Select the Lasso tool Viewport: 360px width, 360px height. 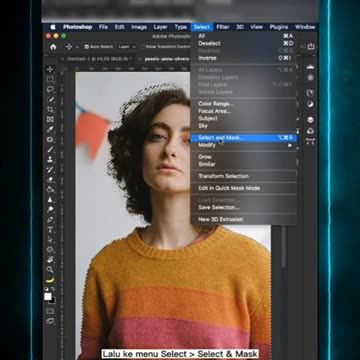(x=50, y=89)
